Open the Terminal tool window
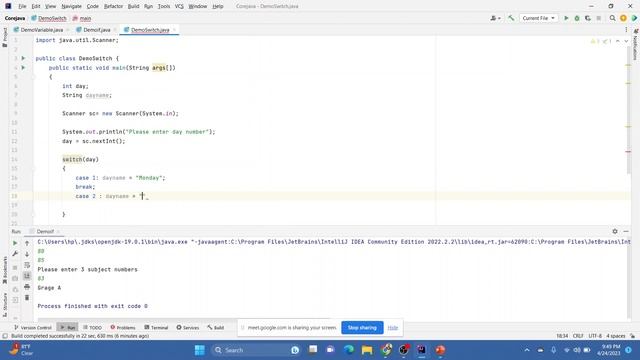Image resolution: width=640 pixels, height=360 pixels. [156, 327]
